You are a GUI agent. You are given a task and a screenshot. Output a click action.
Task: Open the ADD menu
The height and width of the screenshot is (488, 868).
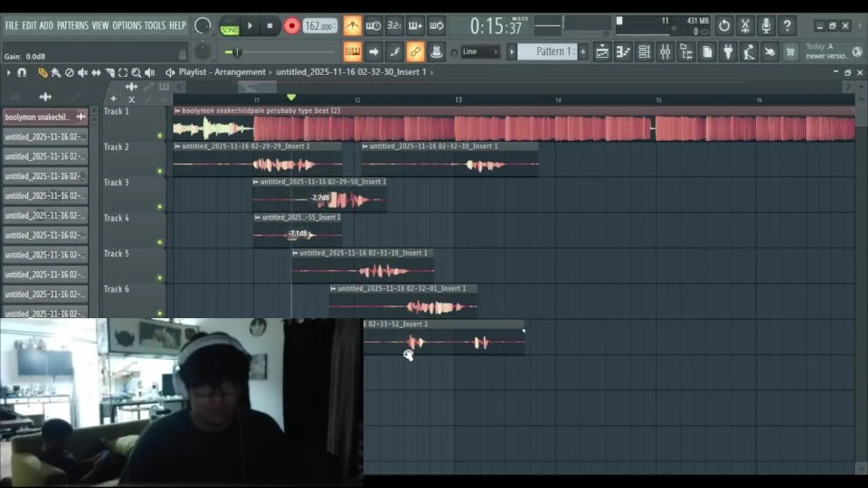point(46,26)
